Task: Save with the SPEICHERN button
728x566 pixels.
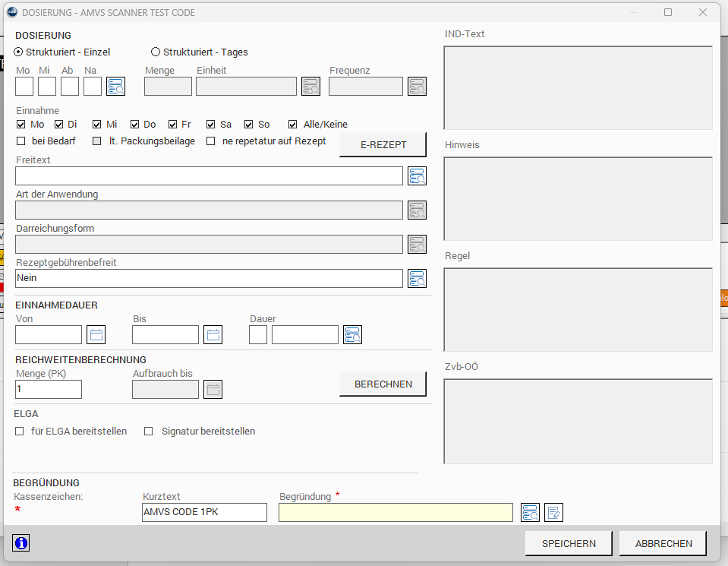Action: pos(568,544)
